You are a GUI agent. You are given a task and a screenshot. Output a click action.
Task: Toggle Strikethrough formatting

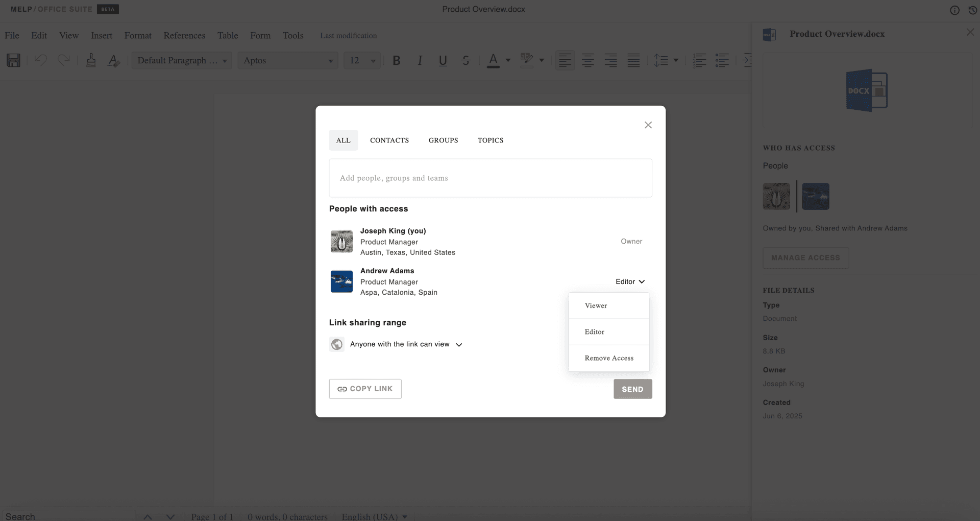pyautogui.click(x=465, y=60)
